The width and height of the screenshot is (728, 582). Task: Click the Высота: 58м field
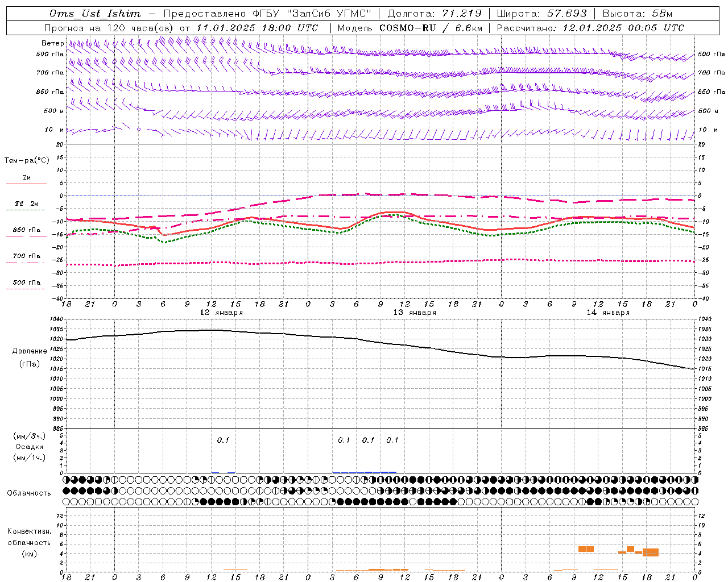(x=637, y=14)
